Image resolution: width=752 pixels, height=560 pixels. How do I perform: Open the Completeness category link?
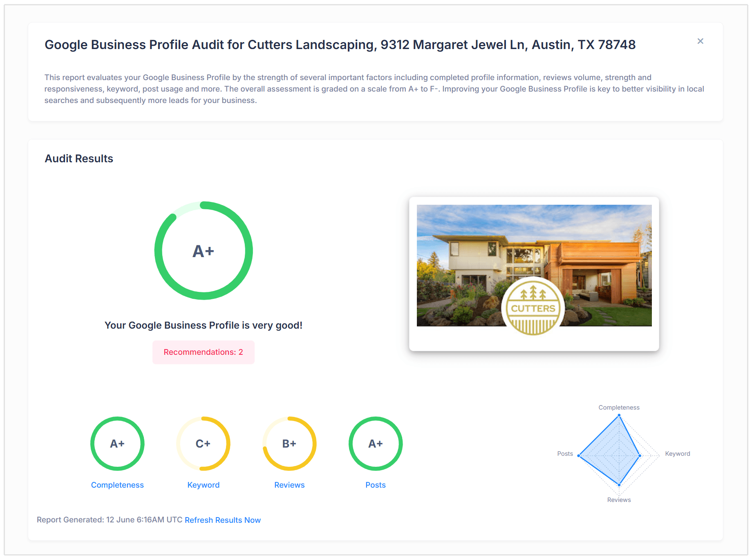pos(117,485)
